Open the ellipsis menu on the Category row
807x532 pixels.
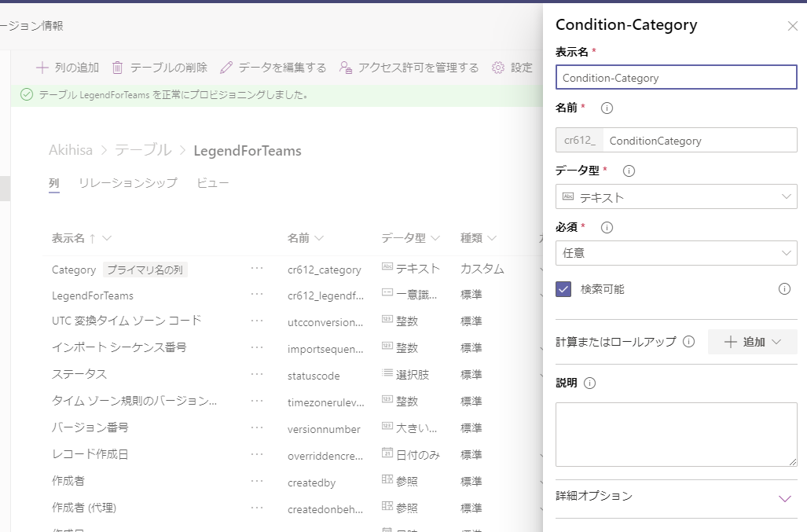(x=257, y=270)
